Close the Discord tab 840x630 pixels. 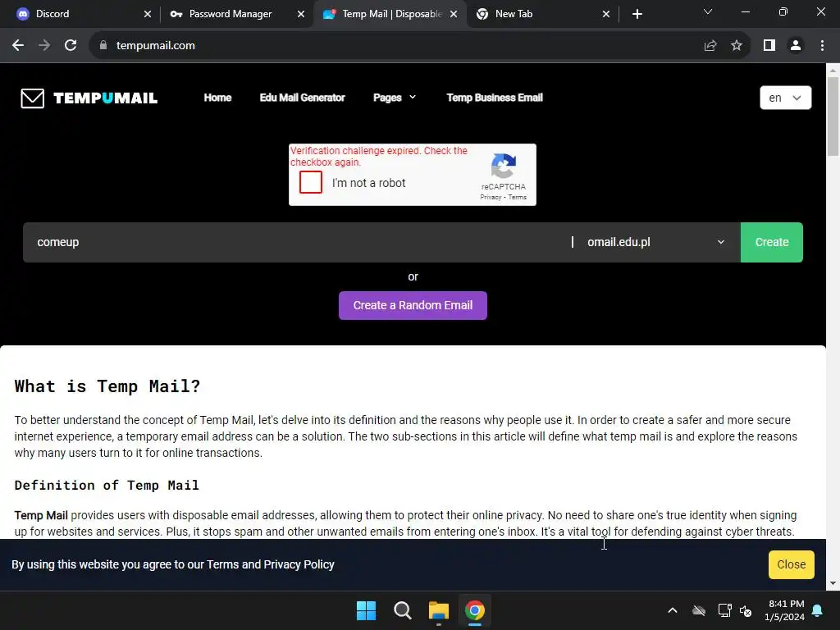[148, 14]
